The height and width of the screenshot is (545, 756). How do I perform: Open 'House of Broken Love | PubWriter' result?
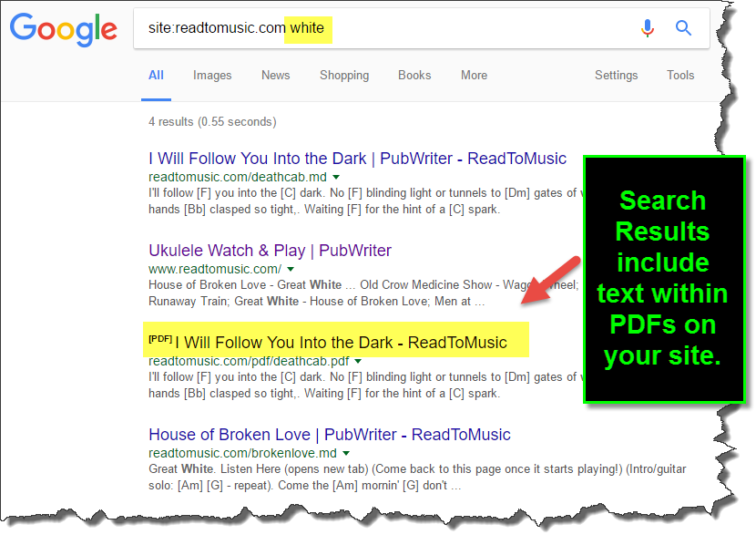[x=330, y=435]
